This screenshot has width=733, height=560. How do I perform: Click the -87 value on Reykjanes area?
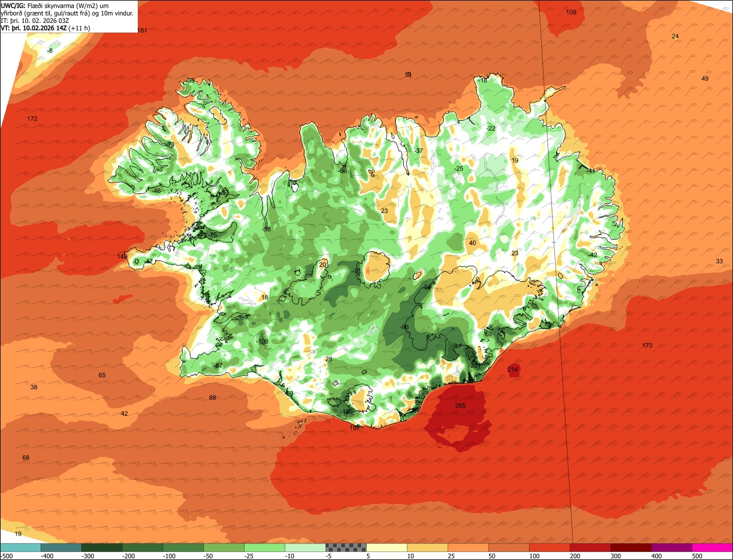pos(218,365)
